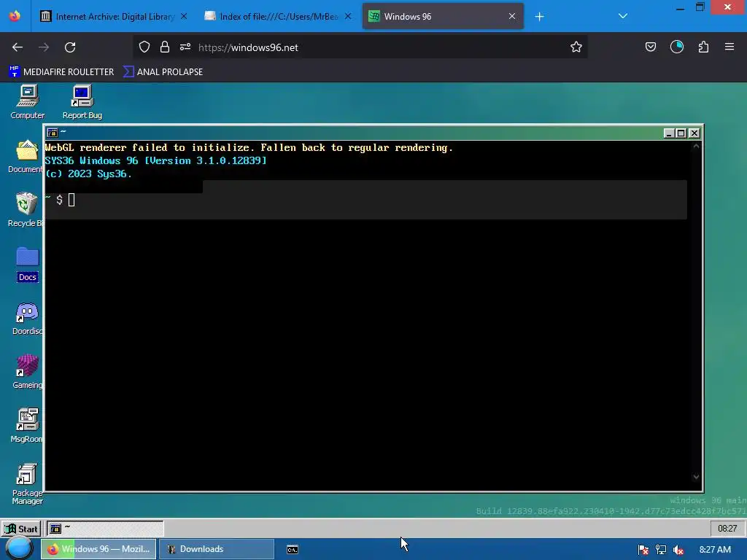Go forward in browser history
This screenshot has width=747, height=560.
[x=44, y=47]
